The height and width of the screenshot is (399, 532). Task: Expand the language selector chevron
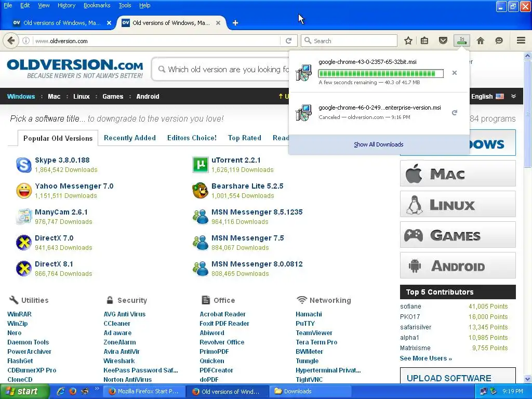coord(514,96)
